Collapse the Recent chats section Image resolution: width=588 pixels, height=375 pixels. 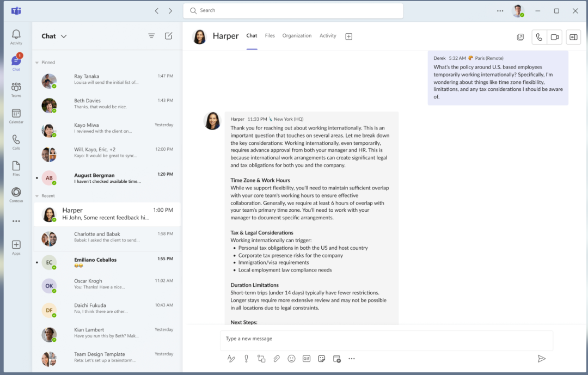coord(37,196)
